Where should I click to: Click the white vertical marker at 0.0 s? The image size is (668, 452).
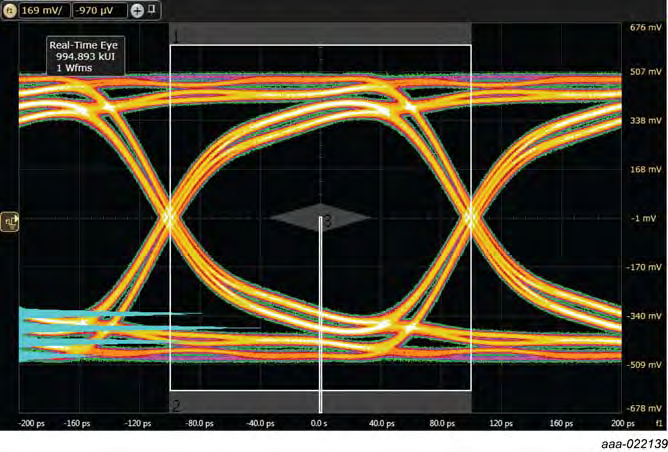tap(320, 320)
